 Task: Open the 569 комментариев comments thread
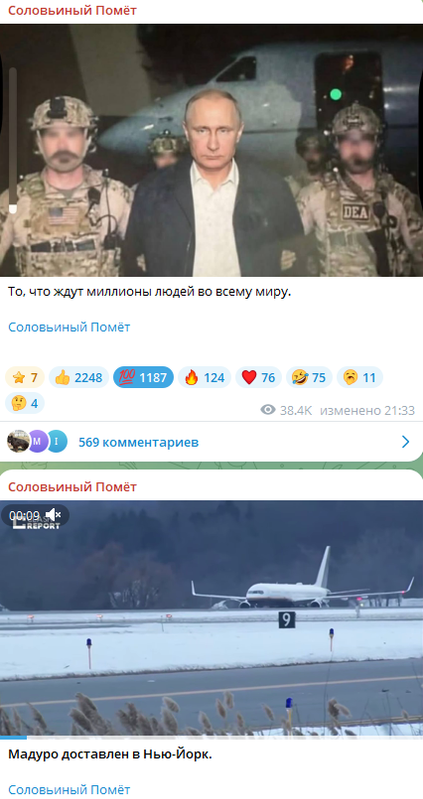tap(138, 442)
